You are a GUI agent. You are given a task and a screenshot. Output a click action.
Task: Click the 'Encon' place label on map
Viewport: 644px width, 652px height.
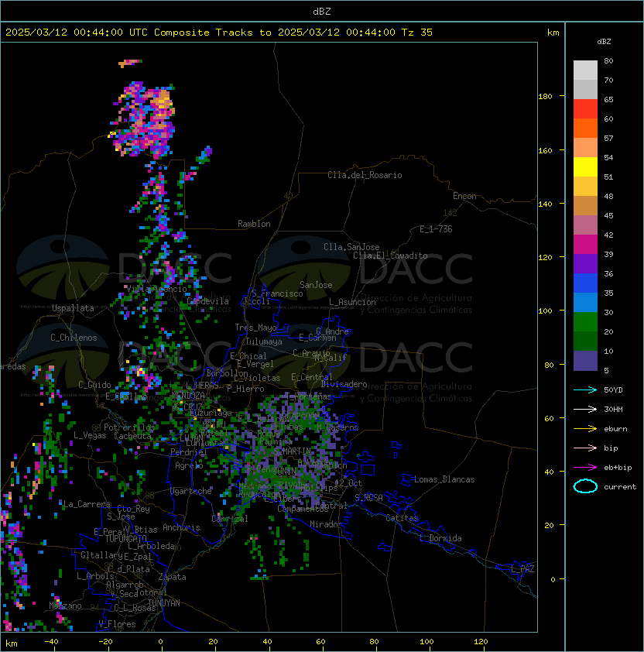pos(464,196)
